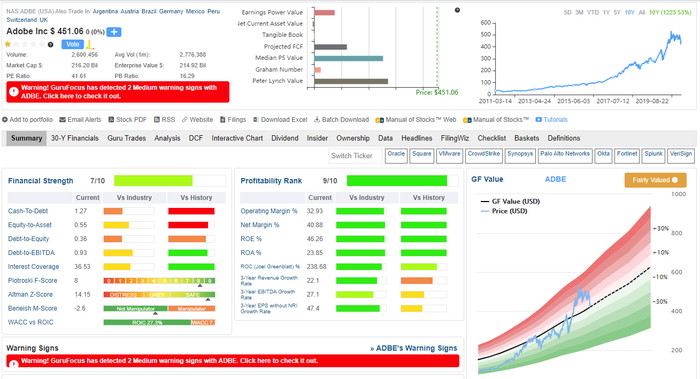Click the Add to portfolio plus icon
This screenshot has width=700, height=379.
pyautogui.click(x=5, y=120)
